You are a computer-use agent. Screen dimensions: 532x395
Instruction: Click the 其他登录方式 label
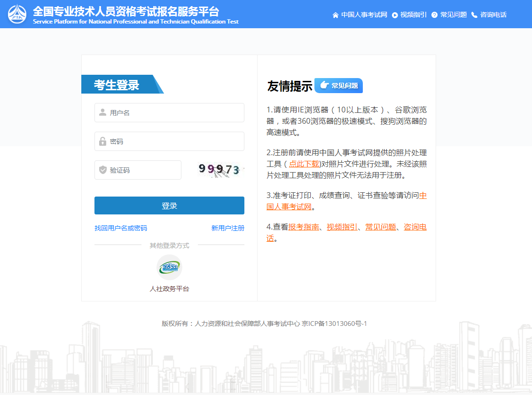pyautogui.click(x=169, y=245)
